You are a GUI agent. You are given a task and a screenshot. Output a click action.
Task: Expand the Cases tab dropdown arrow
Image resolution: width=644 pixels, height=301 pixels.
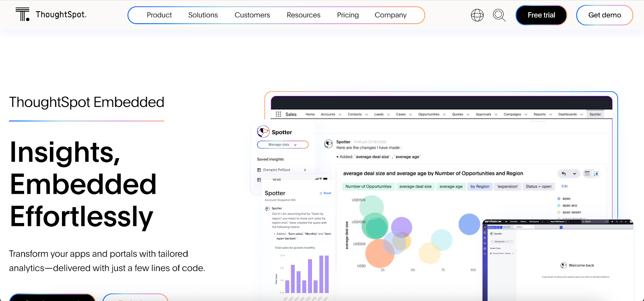point(411,115)
